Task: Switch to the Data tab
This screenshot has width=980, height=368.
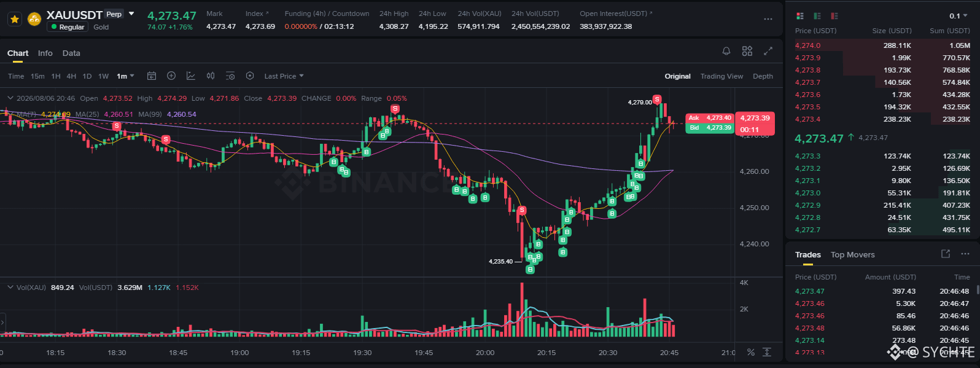Action: click(x=71, y=53)
